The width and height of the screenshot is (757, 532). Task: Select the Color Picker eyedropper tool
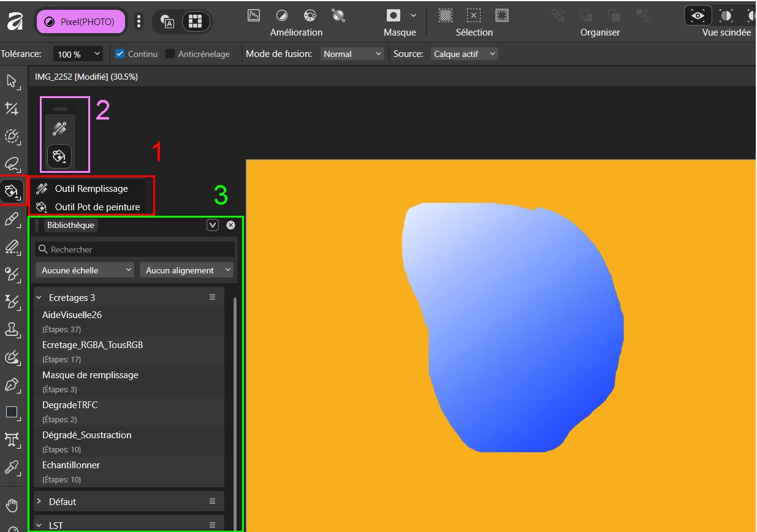[x=12, y=468]
